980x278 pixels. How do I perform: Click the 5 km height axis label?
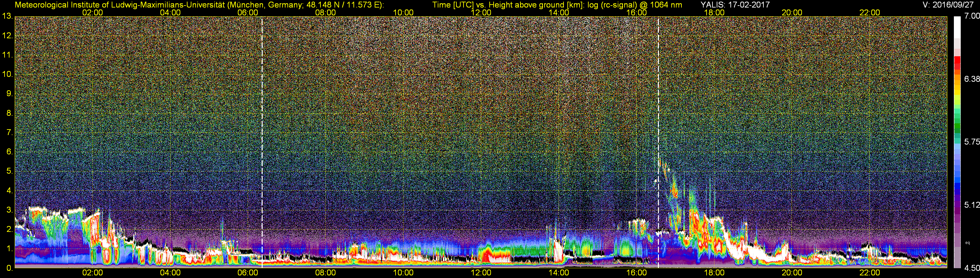(9, 171)
